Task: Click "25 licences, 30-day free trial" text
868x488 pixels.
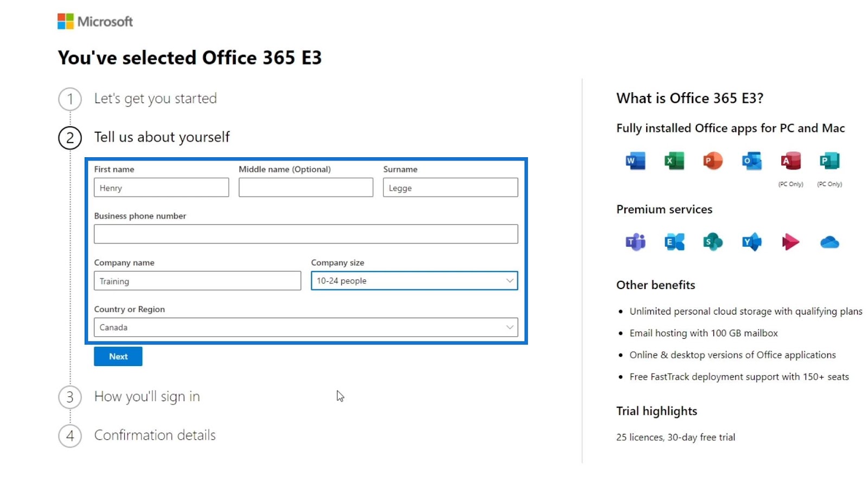Action: pyautogui.click(x=675, y=437)
